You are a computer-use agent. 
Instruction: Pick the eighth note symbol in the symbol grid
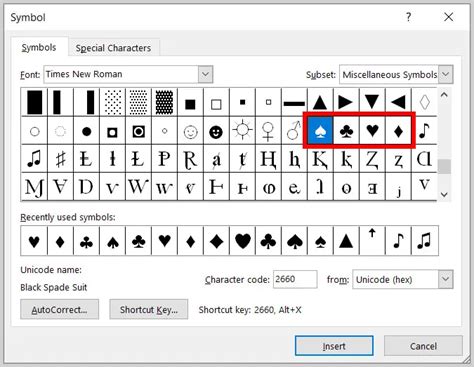(424, 130)
